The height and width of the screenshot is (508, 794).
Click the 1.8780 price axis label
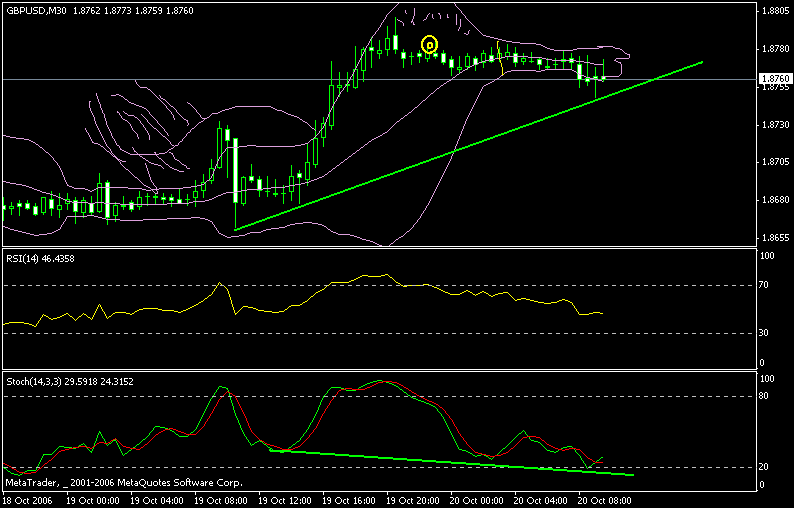pyautogui.click(x=775, y=49)
